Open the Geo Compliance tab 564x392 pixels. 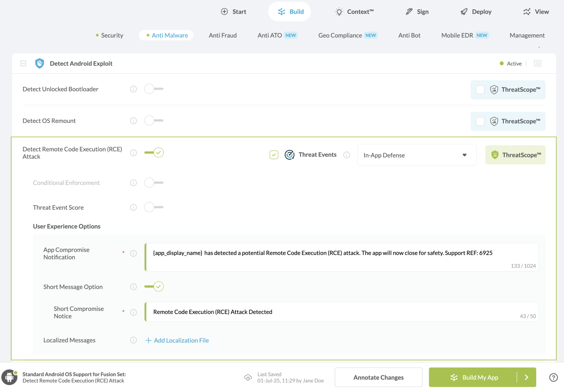pyautogui.click(x=340, y=35)
